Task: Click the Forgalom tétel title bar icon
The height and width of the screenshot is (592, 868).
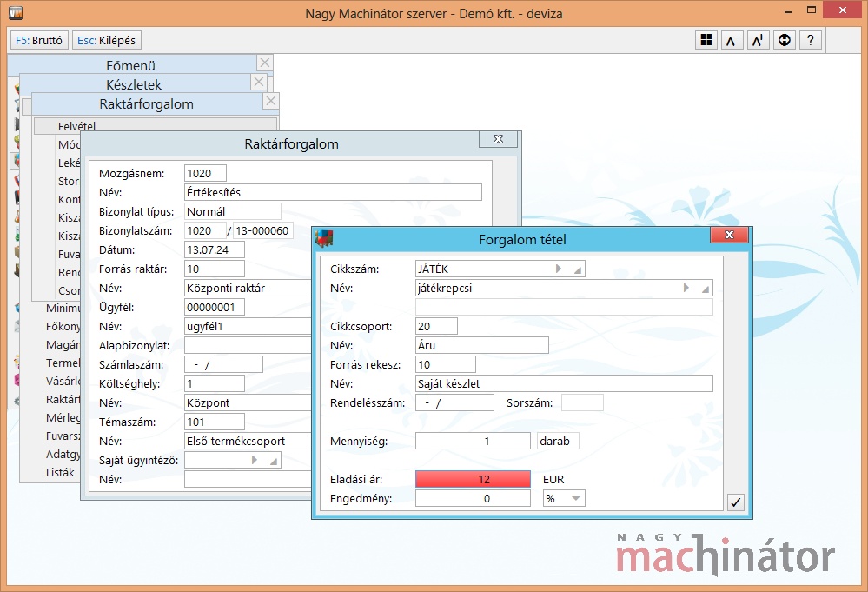Action: click(324, 239)
